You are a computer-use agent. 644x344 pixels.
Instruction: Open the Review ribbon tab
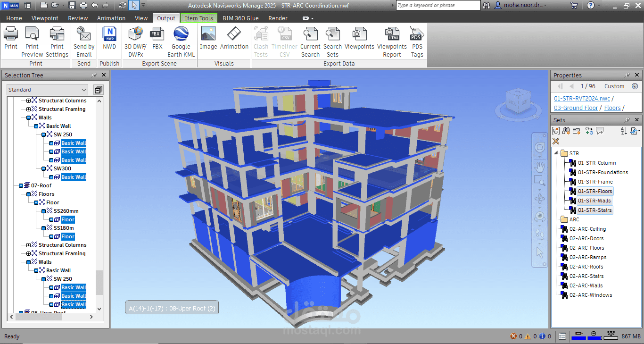(x=78, y=18)
